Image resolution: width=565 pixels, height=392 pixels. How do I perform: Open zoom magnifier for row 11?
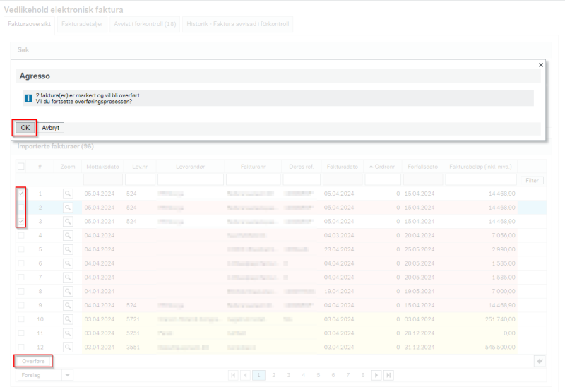point(68,333)
